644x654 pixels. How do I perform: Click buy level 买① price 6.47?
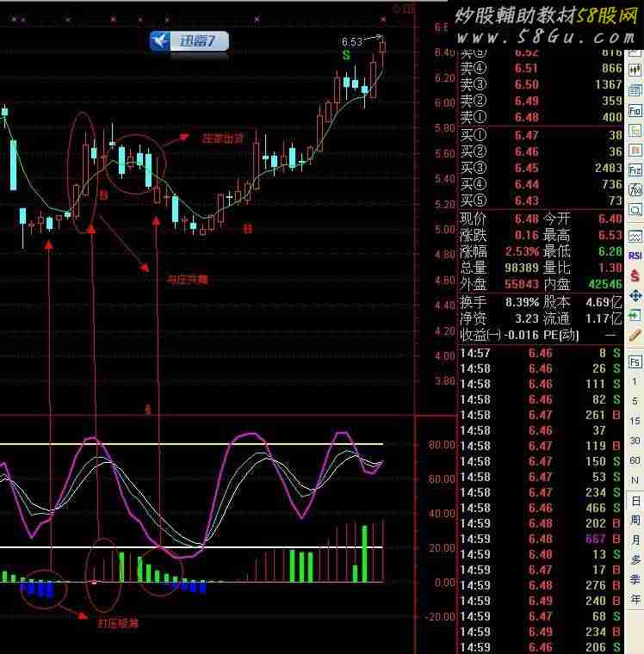526,135
